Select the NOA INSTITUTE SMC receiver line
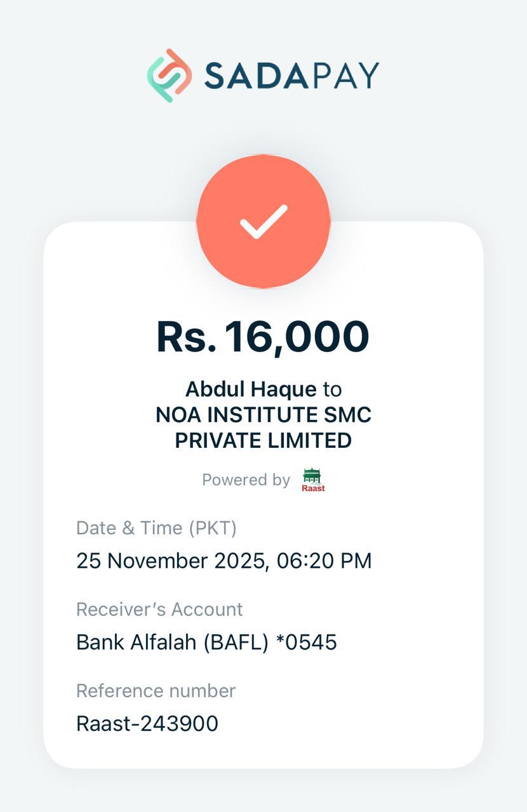This screenshot has height=812, width=527. coord(263,415)
